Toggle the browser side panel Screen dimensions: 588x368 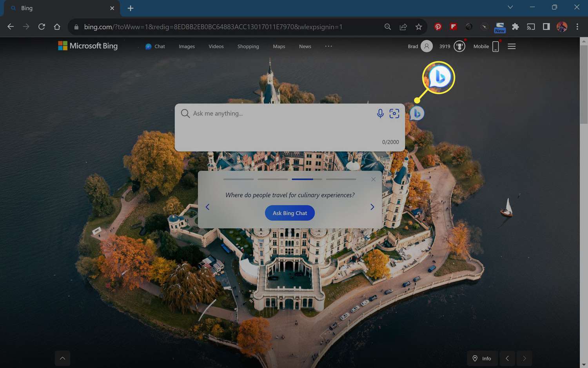pos(546,27)
